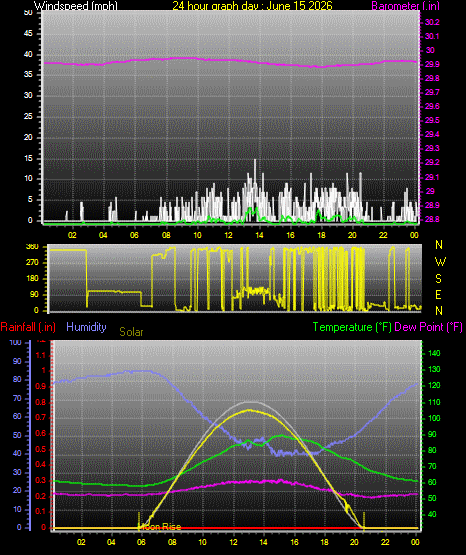Select the Temperature (°F) legend label
The height and width of the screenshot is (555, 466).
pyautogui.click(x=352, y=327)
